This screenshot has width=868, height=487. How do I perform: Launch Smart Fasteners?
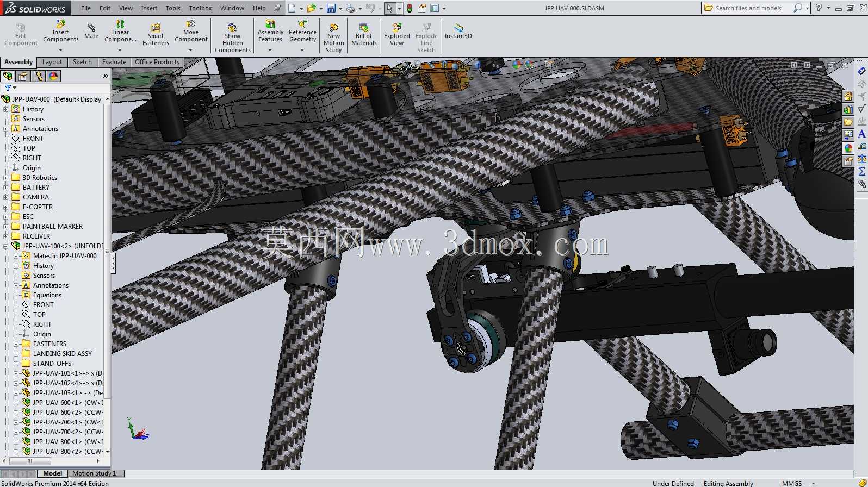tap(156, 35)
